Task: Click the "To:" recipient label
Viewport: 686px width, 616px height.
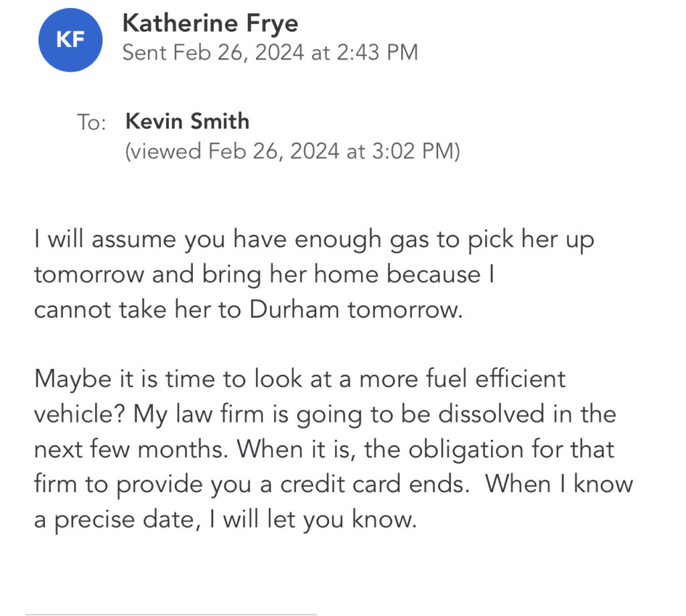Action: tap(92, 123)
